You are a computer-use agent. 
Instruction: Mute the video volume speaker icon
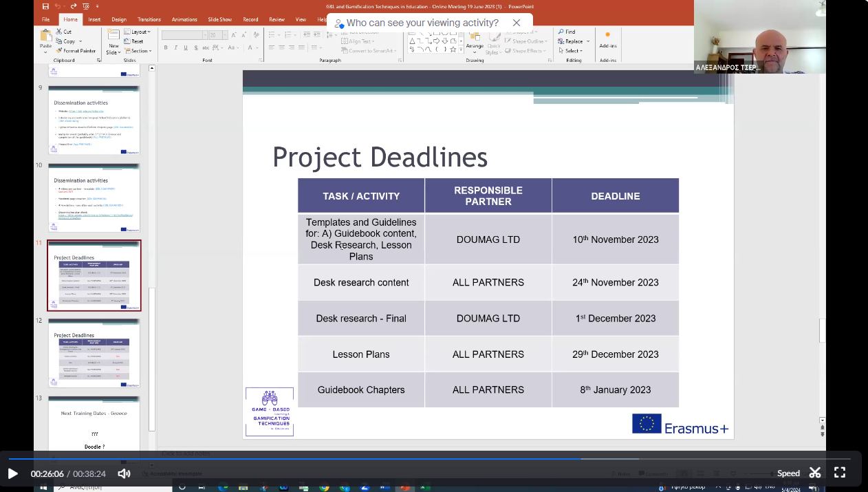[x=124, y=473]
